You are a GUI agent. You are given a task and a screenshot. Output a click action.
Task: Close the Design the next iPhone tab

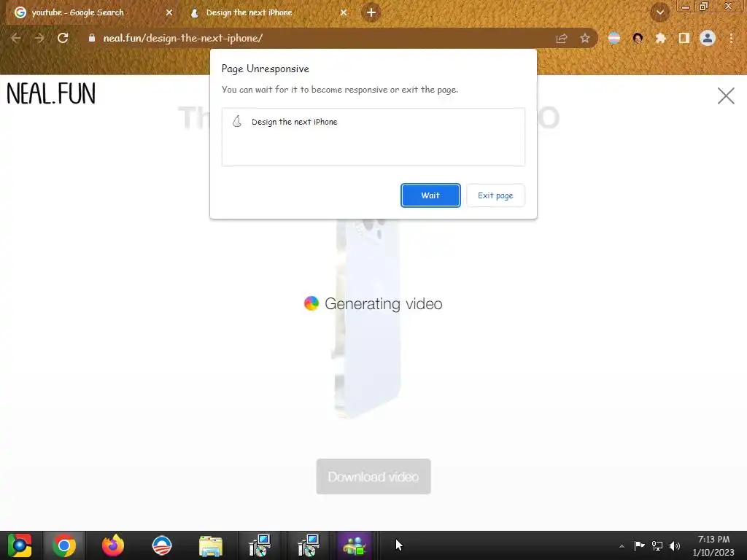[x=344, y=13]
